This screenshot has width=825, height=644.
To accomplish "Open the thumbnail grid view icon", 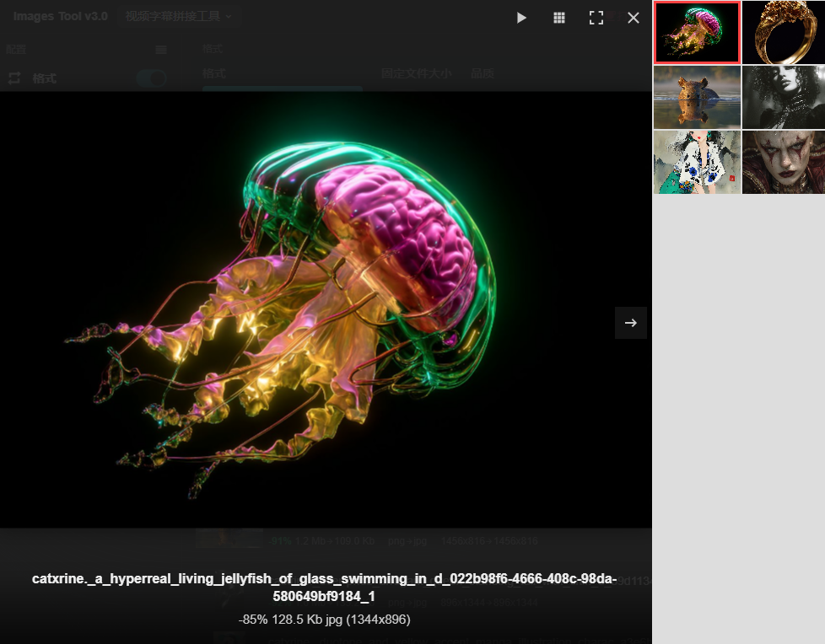I will click(559, 18).
